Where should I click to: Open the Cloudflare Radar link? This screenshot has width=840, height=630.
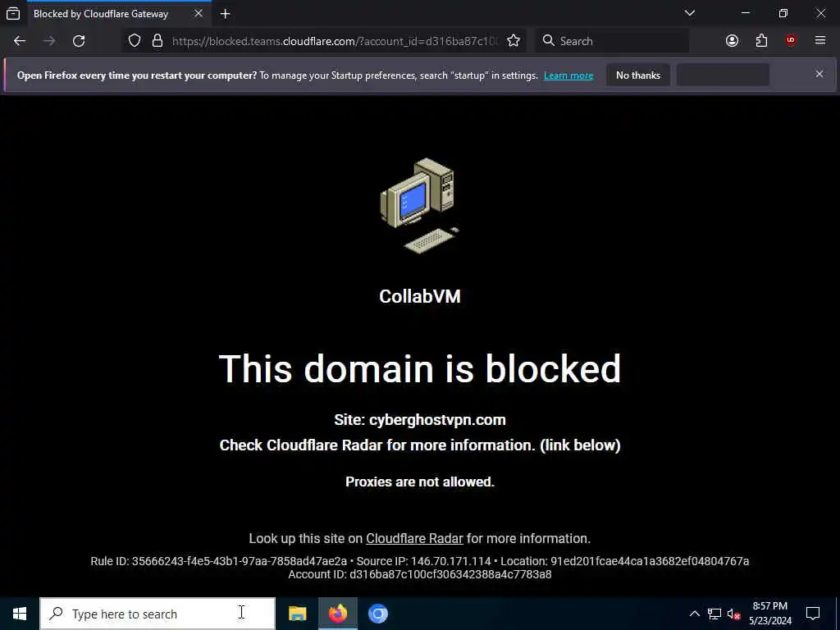[414, 538]
